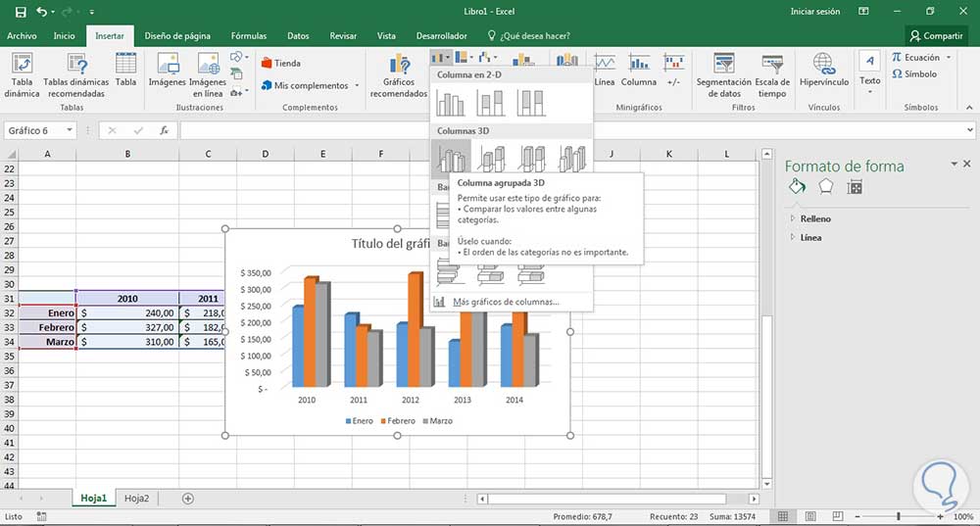Click ¿Qué desea hacer? search box

tap(529, 35)
